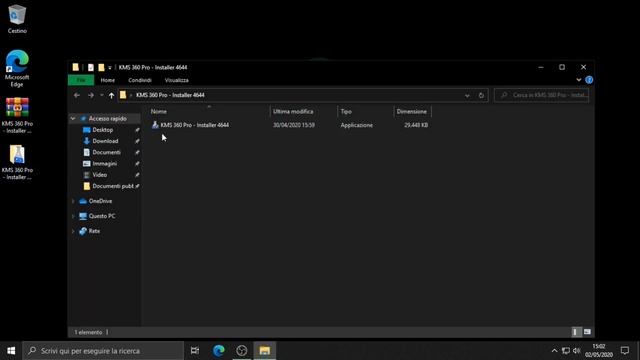
Task: Go back in File Explorer
Action: pyautogui.click(x=77, y=95)
